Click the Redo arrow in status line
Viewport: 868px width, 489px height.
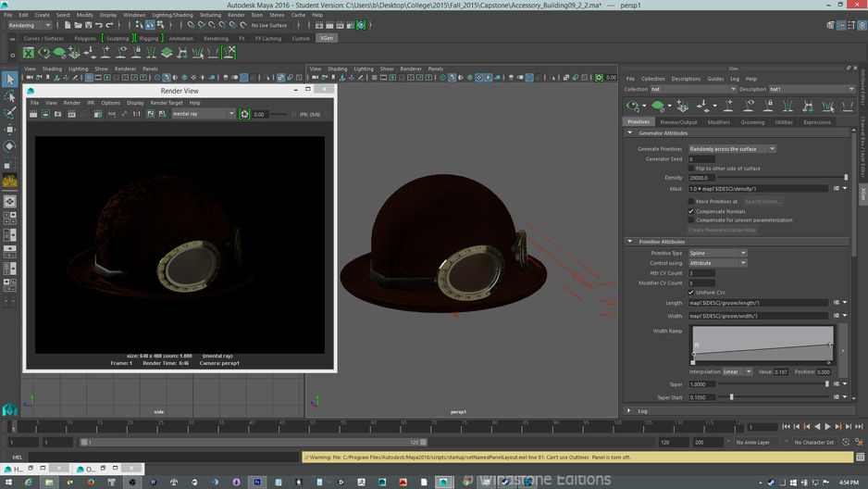point(109,25)
